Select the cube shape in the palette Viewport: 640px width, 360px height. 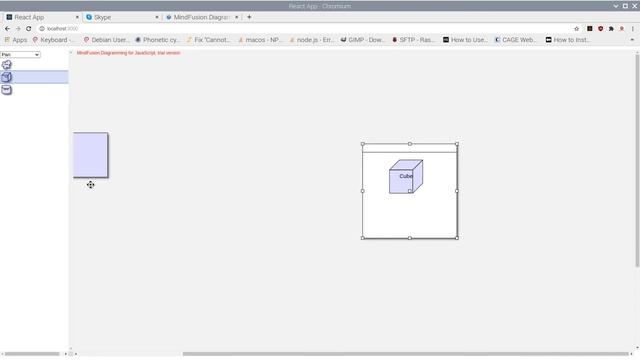pyautogui.click(x=7, y=77)
